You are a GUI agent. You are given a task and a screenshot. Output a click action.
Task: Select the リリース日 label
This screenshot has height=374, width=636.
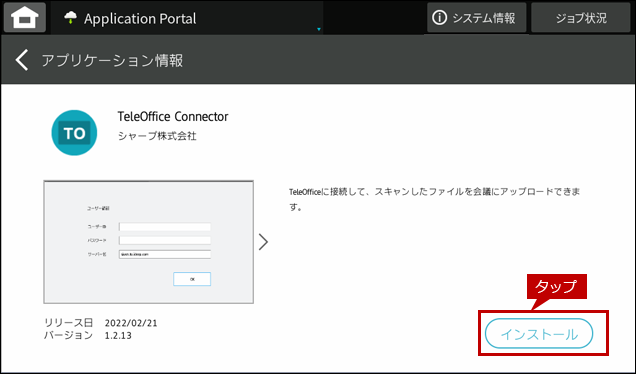(x=69, y=323)
